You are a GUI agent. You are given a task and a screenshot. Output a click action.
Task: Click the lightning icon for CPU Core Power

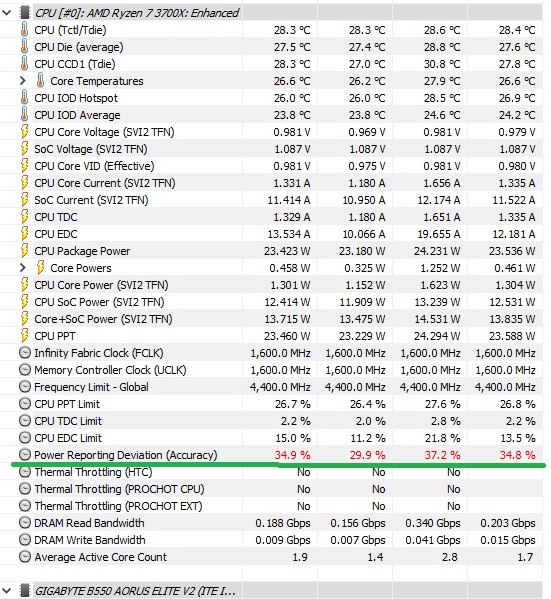24,285
